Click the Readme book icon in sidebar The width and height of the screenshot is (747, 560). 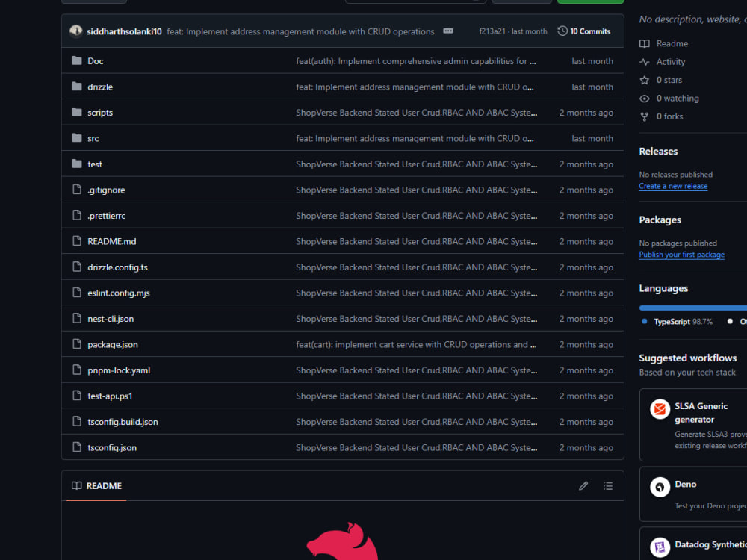[645, 43]
